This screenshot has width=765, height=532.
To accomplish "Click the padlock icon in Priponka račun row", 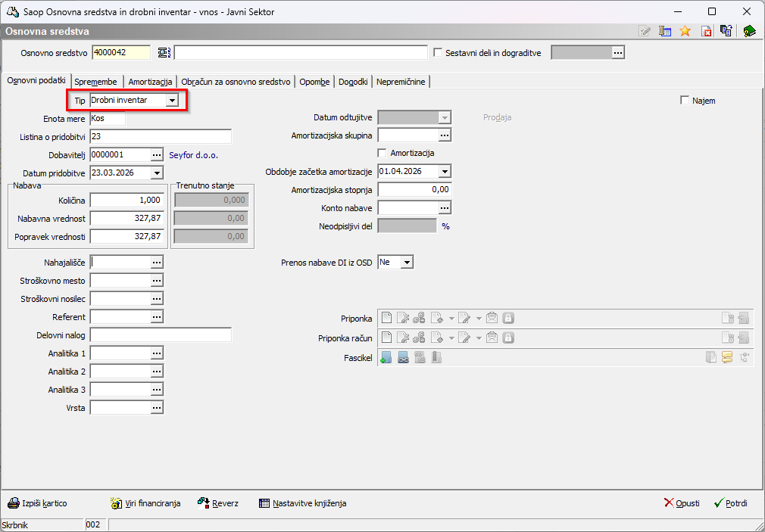I will point(508,338).
